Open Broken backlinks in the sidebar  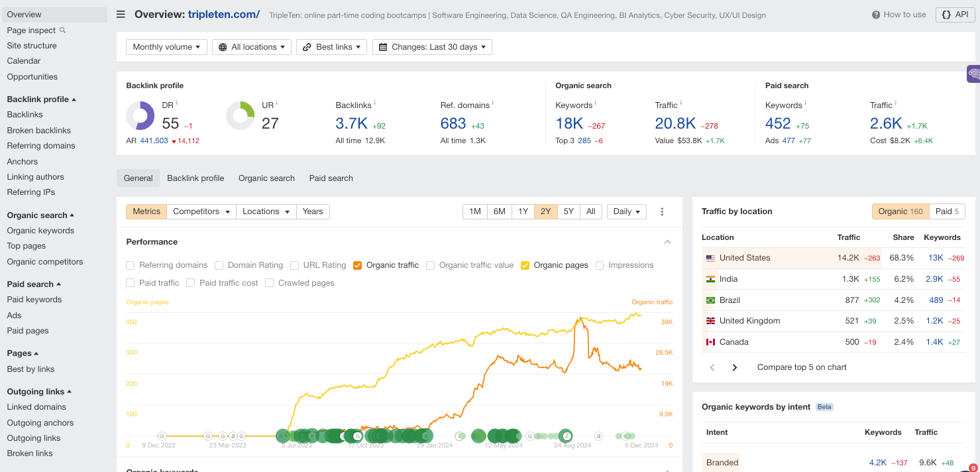click(38, 131)
